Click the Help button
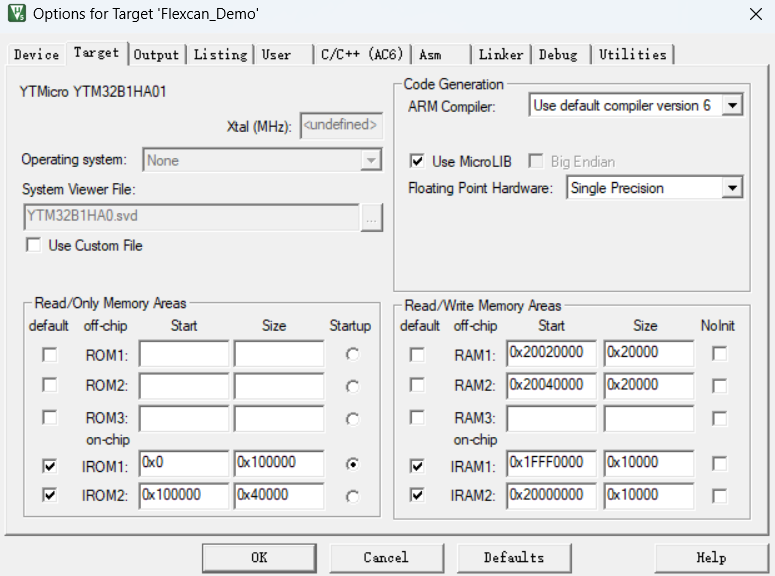The image size is (775, 576). (x=711, y=558)
